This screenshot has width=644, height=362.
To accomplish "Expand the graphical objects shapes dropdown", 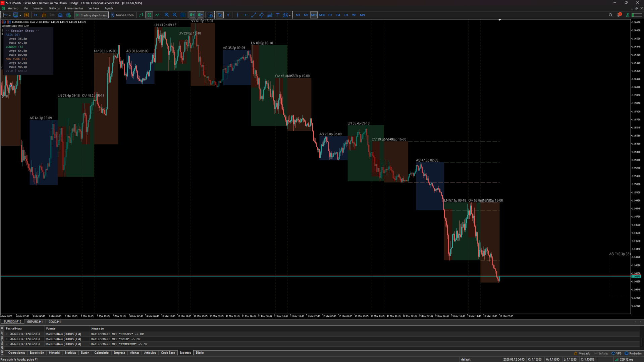I will point(290,15).
